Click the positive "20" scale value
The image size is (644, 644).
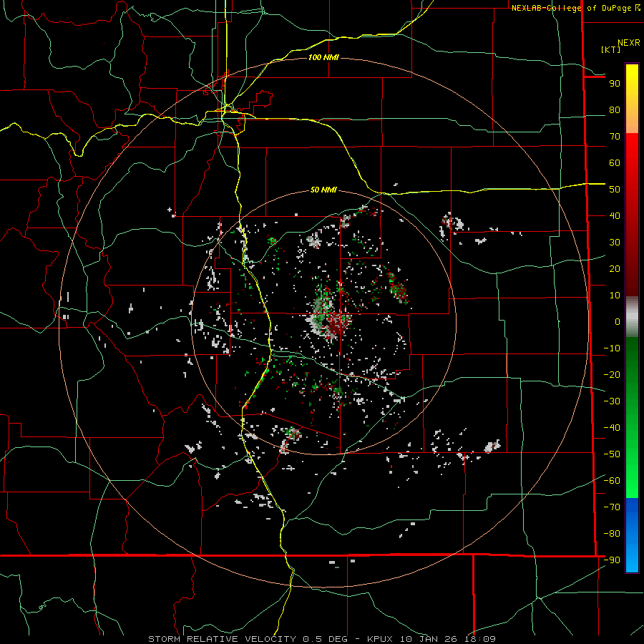pos(615,269)
